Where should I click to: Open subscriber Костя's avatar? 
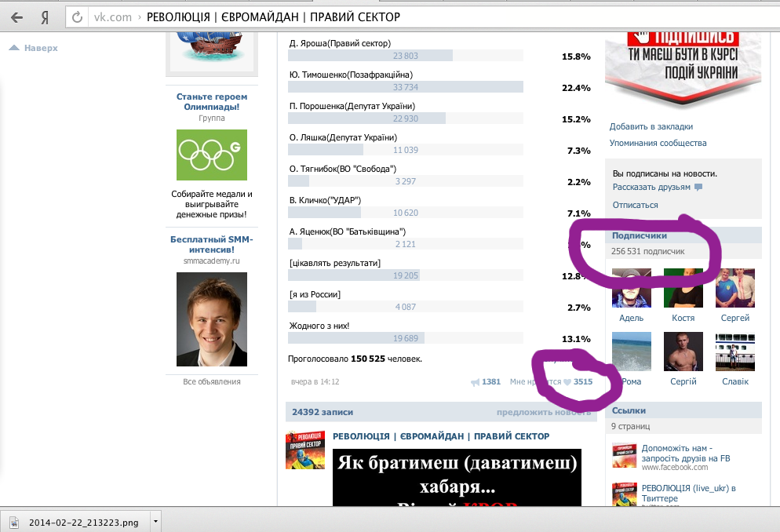coord(683,288)
